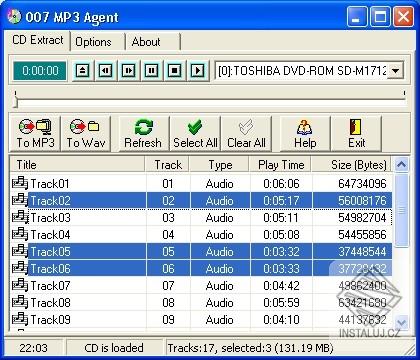
Task: Click the Track02 music note icon
Action: point(20,200)
